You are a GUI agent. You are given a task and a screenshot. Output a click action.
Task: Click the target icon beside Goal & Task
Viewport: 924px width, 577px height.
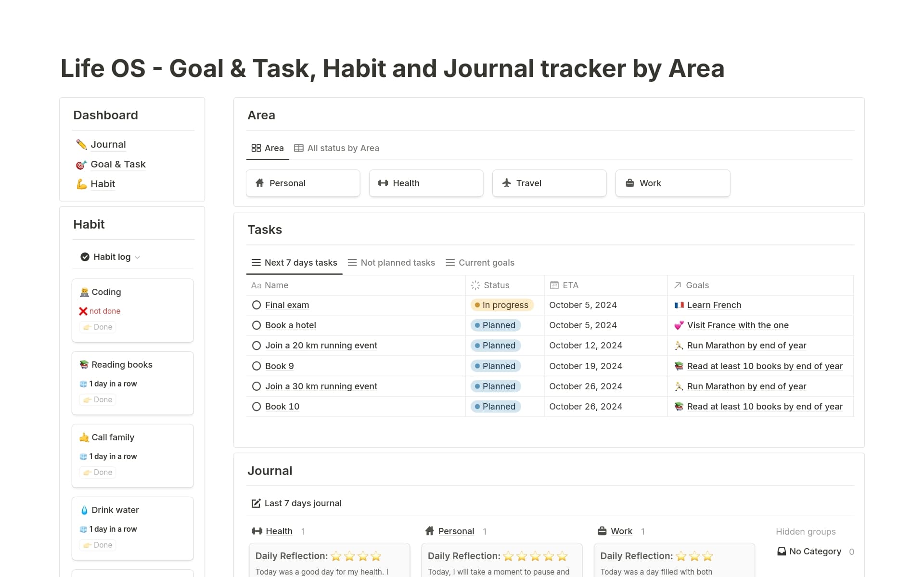[x=81, y=165]
